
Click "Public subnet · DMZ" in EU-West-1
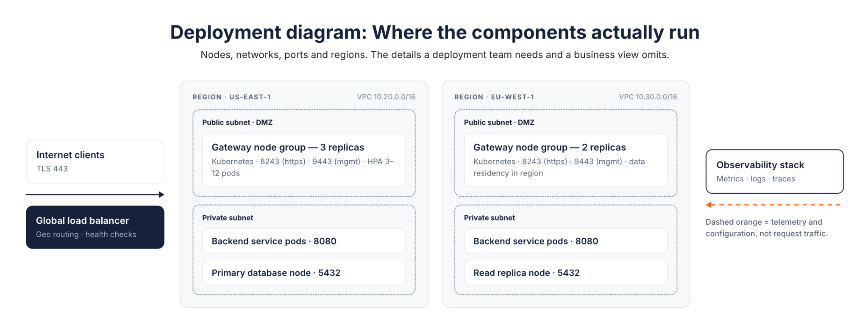499,123
